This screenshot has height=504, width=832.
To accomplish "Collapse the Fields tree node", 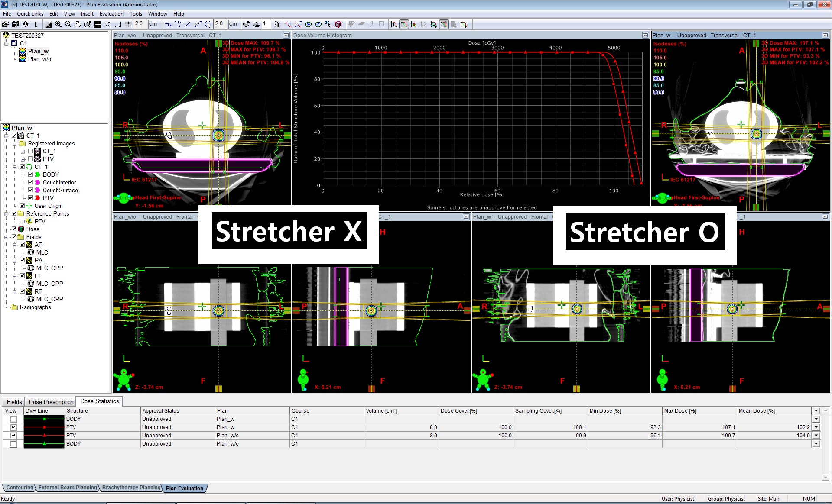I will 6,237.
